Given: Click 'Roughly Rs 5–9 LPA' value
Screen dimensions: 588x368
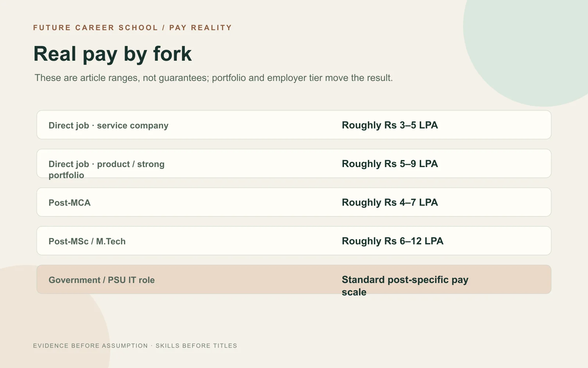Looking at the screenshot, I should [x=390, y=164].
